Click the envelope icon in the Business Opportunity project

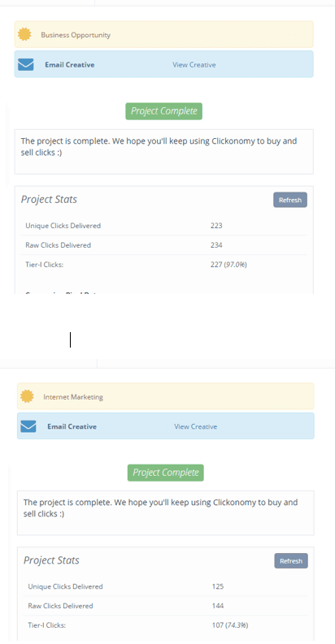click(x=26, y=64)
